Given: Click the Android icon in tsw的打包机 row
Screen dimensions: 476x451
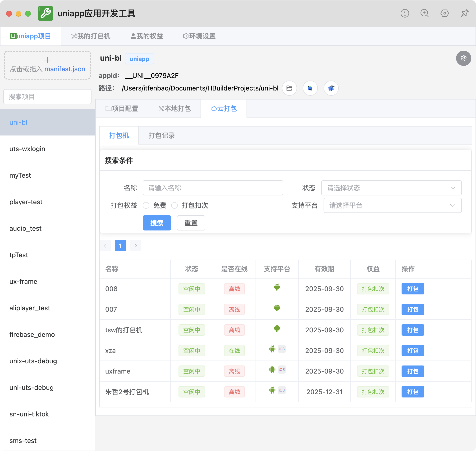Looking at the screenshot, I should pyautogui.click(x=277, y=329).
